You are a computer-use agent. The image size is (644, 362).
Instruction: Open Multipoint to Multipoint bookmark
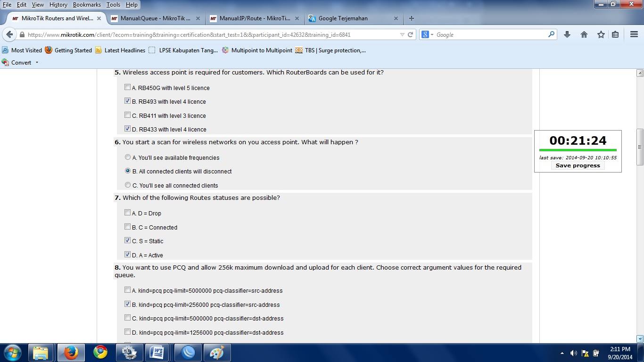[x=257, y=50]
